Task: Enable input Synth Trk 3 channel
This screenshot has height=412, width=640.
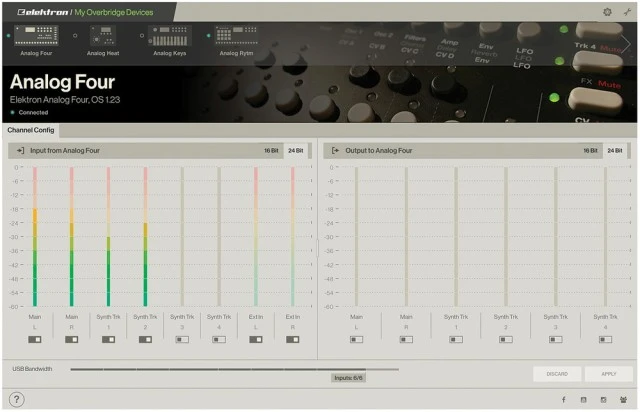Action: pos(182,339)
